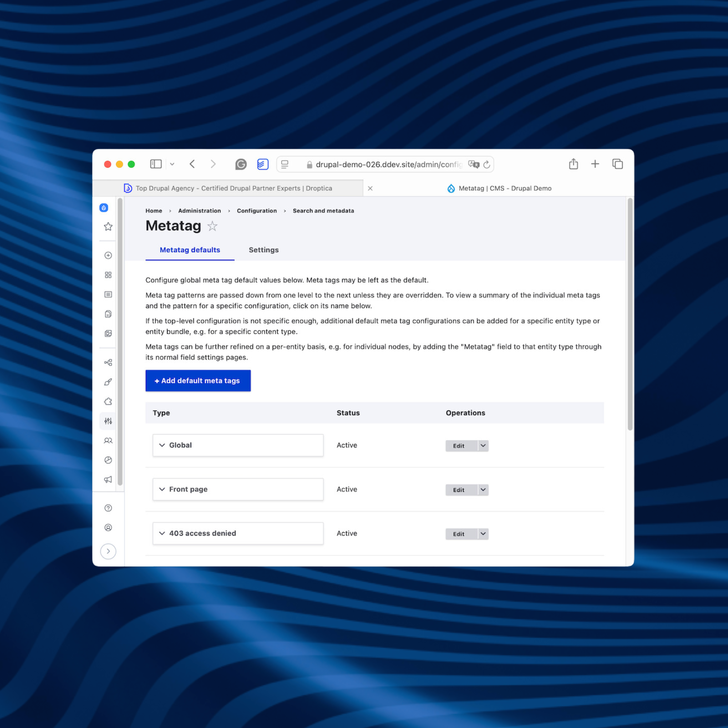Switch to the Droptica browser tab
The height and width of the screenshot is (728, 728).
pyautogui.click(x=234, y=188)
